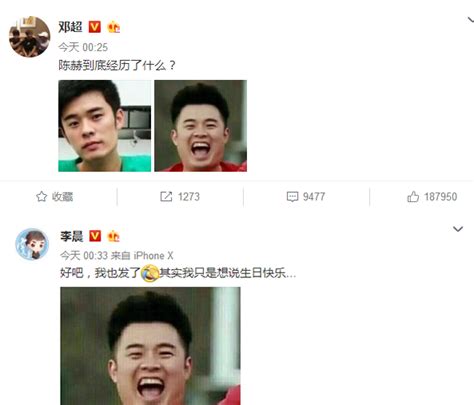Screen dimensions: 474x405
Task: Click the verified V badge beside 李晨
Action: click(x=95, y=236)
